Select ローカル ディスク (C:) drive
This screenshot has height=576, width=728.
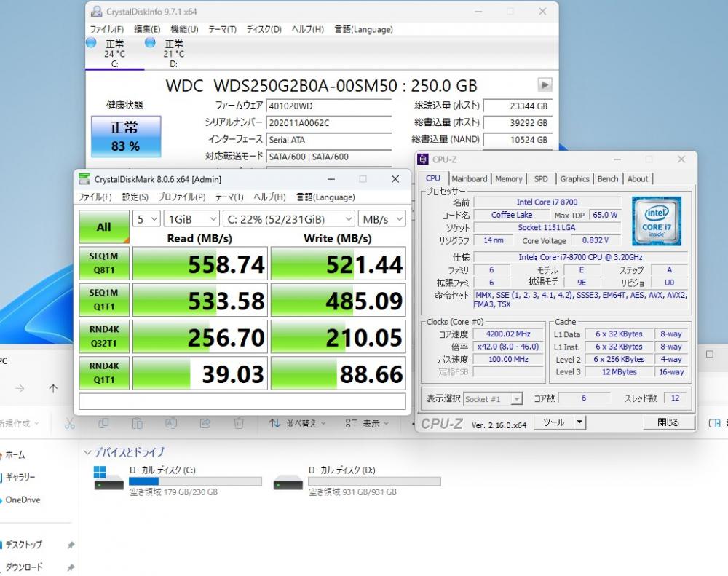pyautogui.click(x=178, y=481)
